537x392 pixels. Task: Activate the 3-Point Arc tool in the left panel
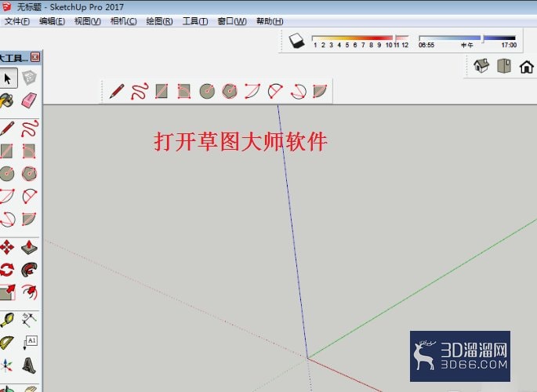[7, 219]
